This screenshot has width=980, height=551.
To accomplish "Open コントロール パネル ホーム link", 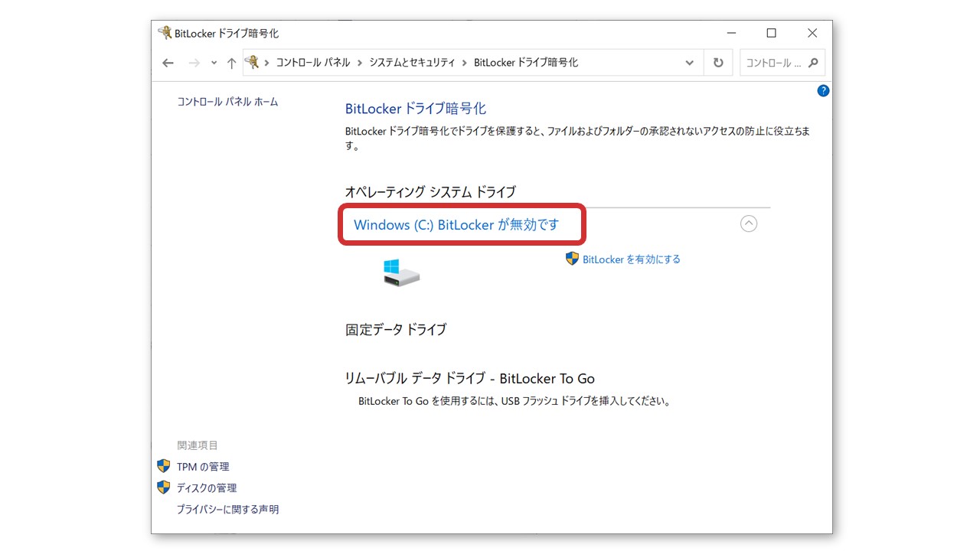I will 227,102.
